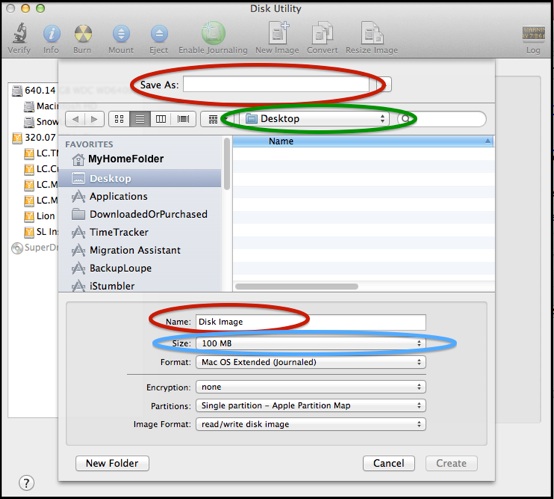Open the Desktop location dropdown

click(314, 119)
